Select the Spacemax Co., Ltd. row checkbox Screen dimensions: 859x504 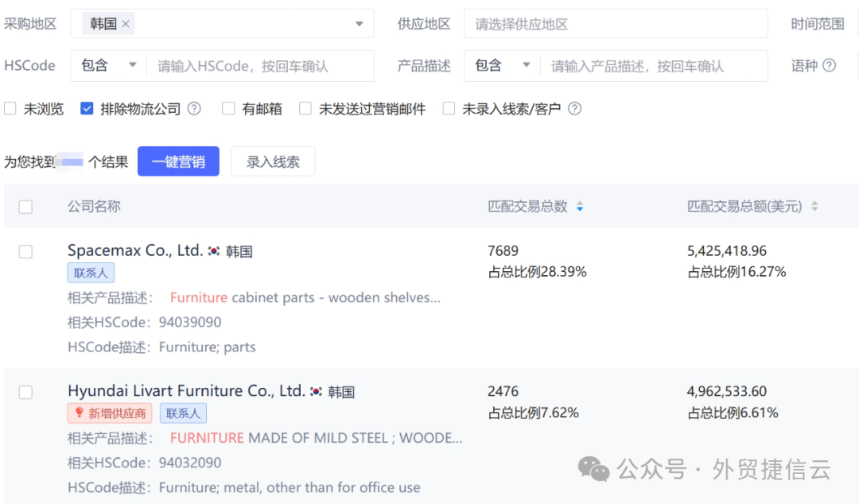click(25, 251)
